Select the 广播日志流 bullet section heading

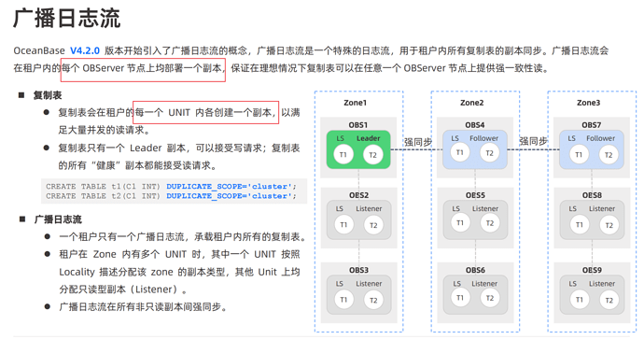[x=58, y=219]
